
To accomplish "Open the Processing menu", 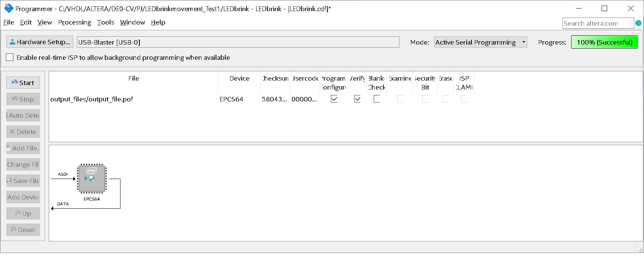I will click(74, 22).
